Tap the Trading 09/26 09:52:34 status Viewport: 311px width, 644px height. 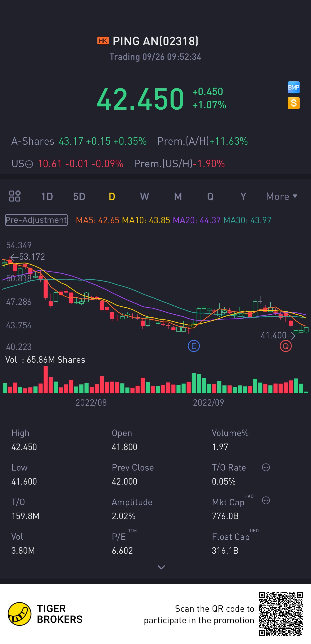point(155,57)
